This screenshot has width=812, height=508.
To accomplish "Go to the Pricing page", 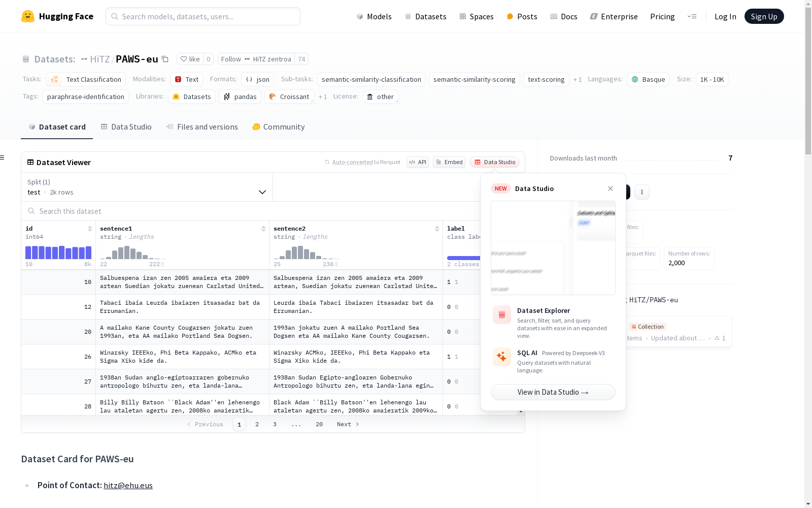I will [662, 16].
